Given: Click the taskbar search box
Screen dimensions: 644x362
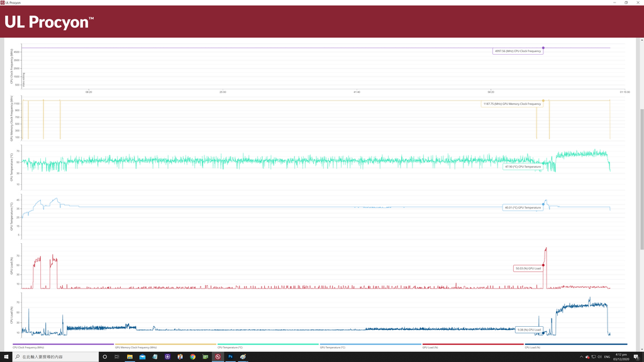Looking at the screenshot, I should coord(55,357).
